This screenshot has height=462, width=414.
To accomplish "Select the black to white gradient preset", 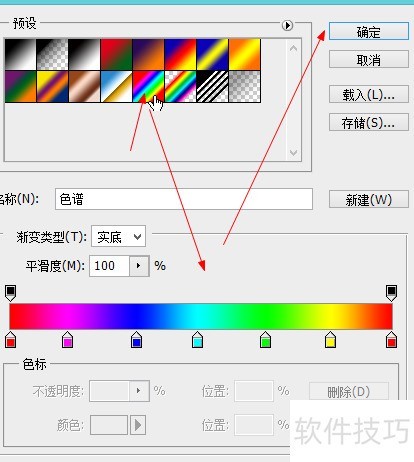I will (x=20, y=54).
